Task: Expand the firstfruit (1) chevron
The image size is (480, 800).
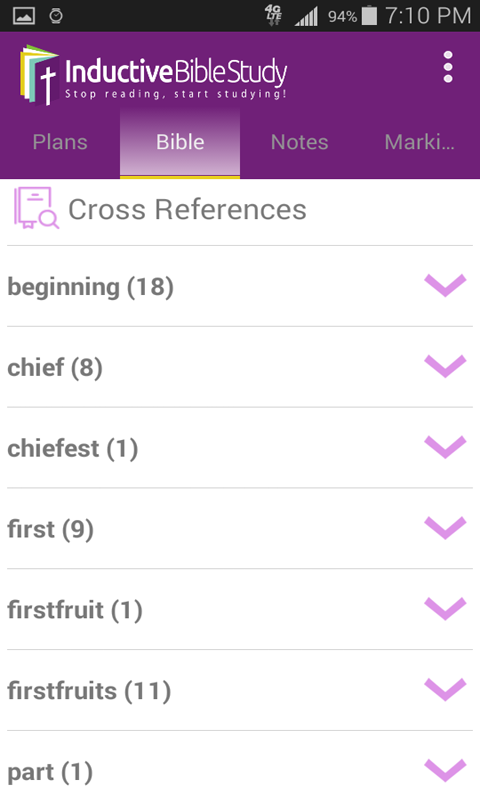Action: click(445, 608)
